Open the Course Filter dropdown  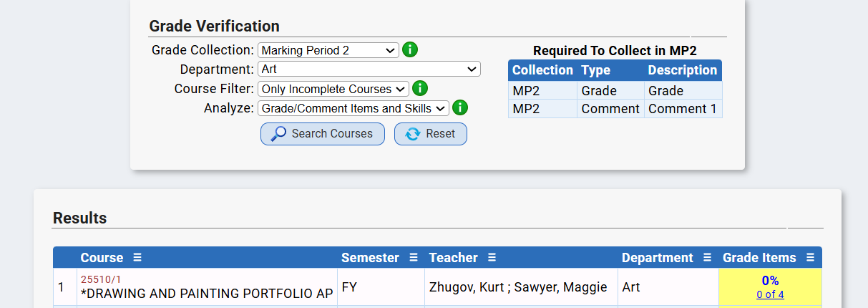(333, 89)
